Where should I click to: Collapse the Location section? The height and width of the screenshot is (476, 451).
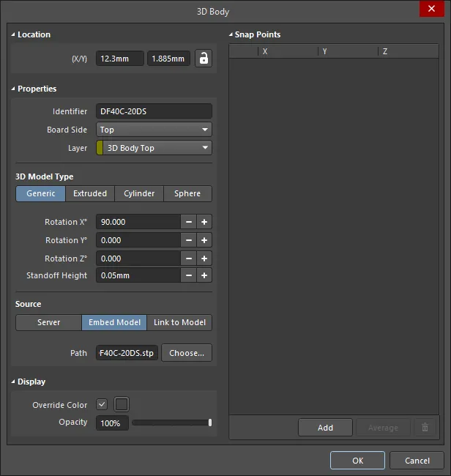(13, 34)
